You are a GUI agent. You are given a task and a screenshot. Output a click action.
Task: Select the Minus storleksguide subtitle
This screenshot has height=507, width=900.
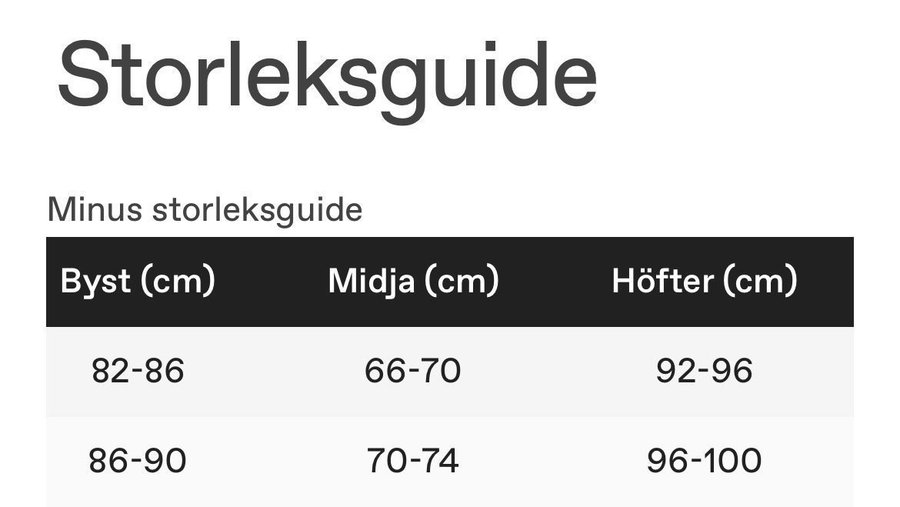[204, 211]
